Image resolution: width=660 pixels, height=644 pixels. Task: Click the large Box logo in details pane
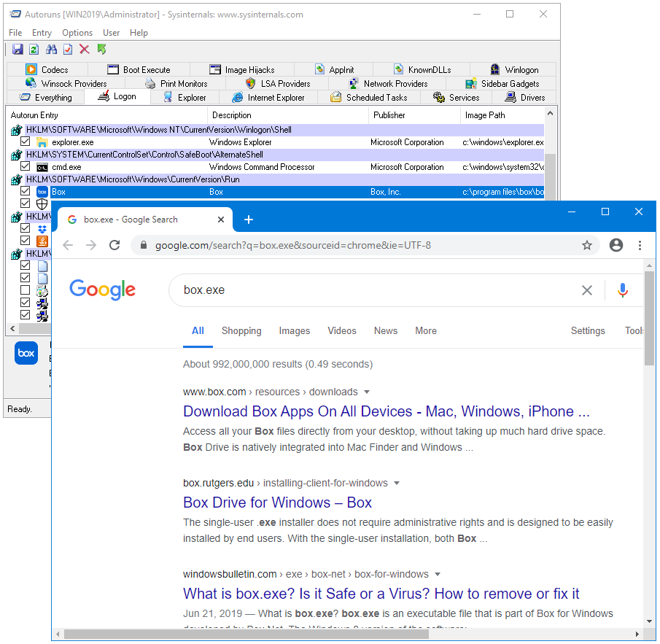coord(26,353)
